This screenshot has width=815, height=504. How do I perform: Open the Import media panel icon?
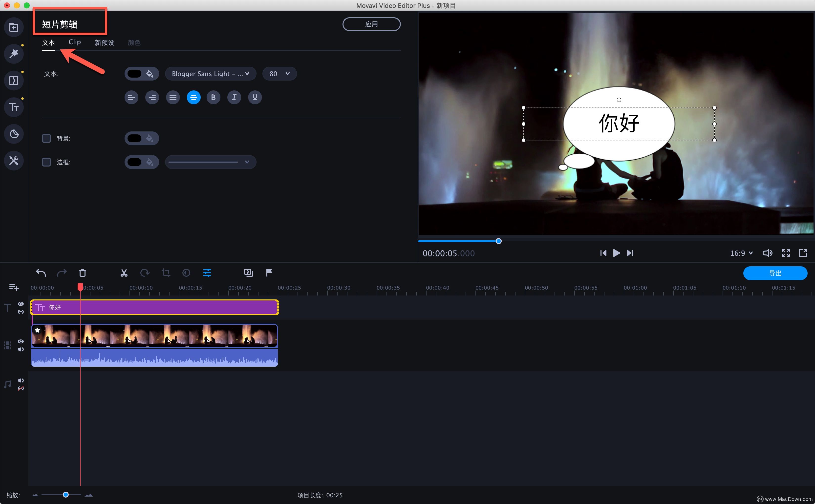click(14, 27)
